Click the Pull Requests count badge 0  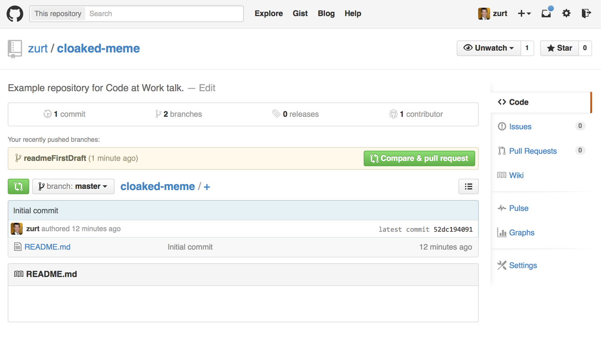click(580, 150)
